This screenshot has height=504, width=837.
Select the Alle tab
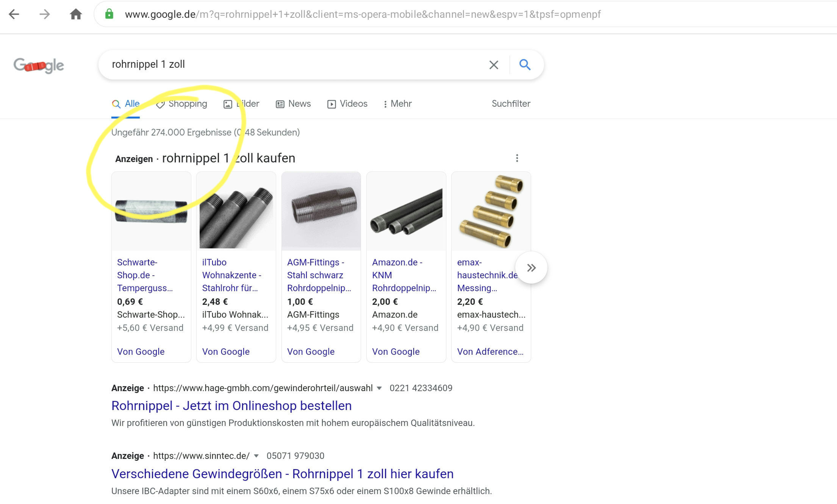[125, 104]
